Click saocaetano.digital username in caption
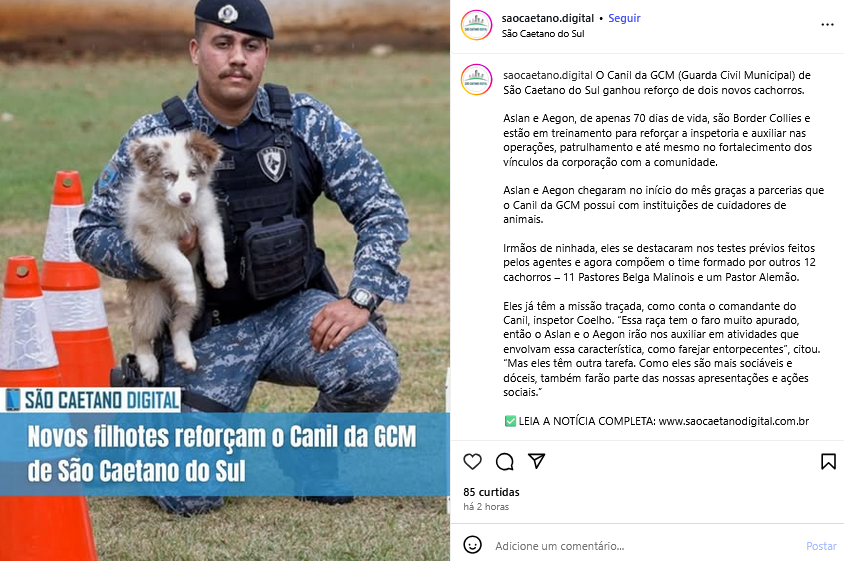Image resolution: width=844 pixels, height=561 pixels. (x=547, y=75)
